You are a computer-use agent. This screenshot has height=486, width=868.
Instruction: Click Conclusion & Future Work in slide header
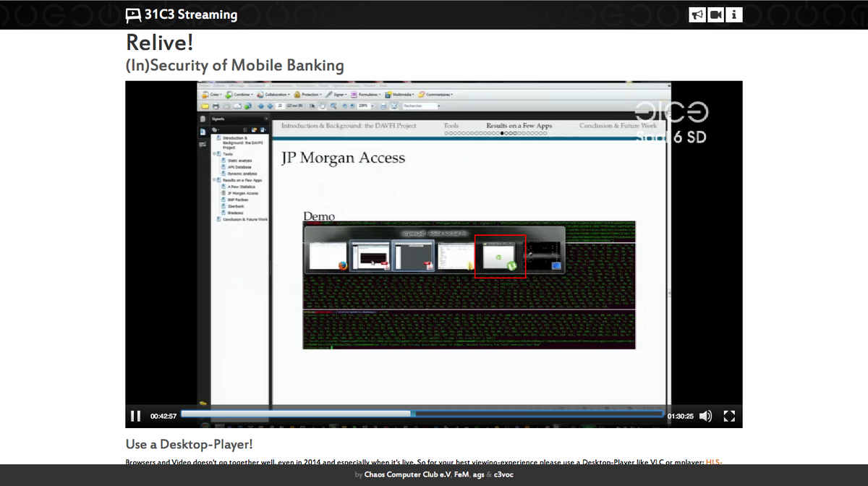pyautogui.click(x=618, y=126)
